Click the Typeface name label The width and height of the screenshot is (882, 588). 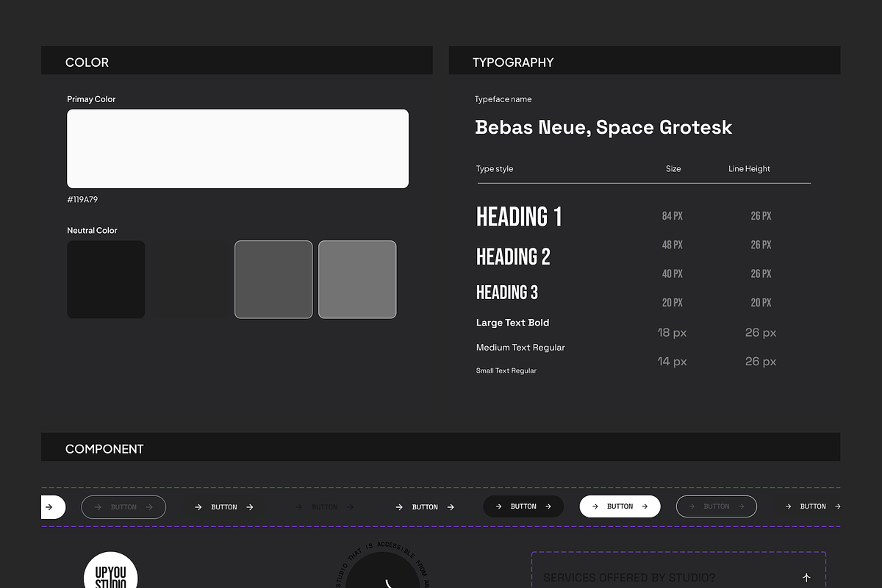(x=503, y=99)
